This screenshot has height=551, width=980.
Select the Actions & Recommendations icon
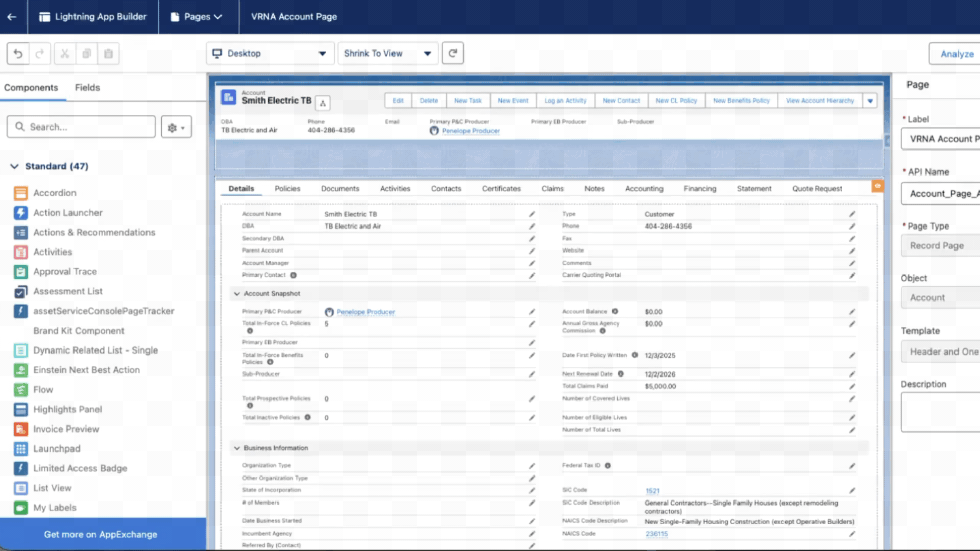point(21,233)
